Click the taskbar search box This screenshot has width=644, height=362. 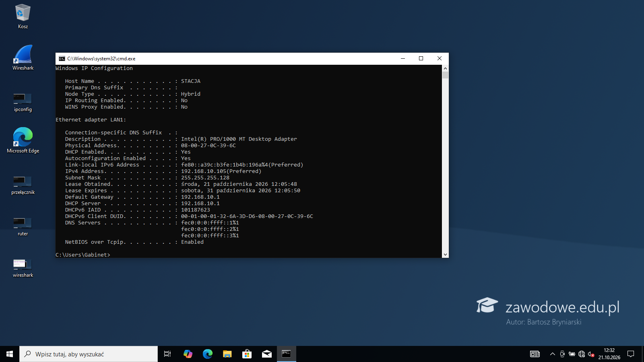tap(89, 354)
